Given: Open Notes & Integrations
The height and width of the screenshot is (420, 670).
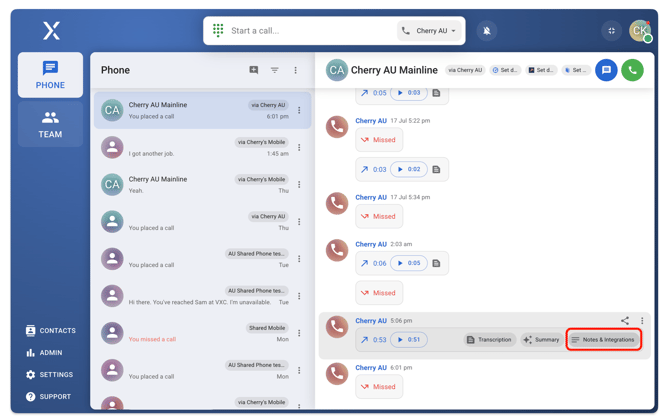Looking at the screenshot, I should click(603, 340).
